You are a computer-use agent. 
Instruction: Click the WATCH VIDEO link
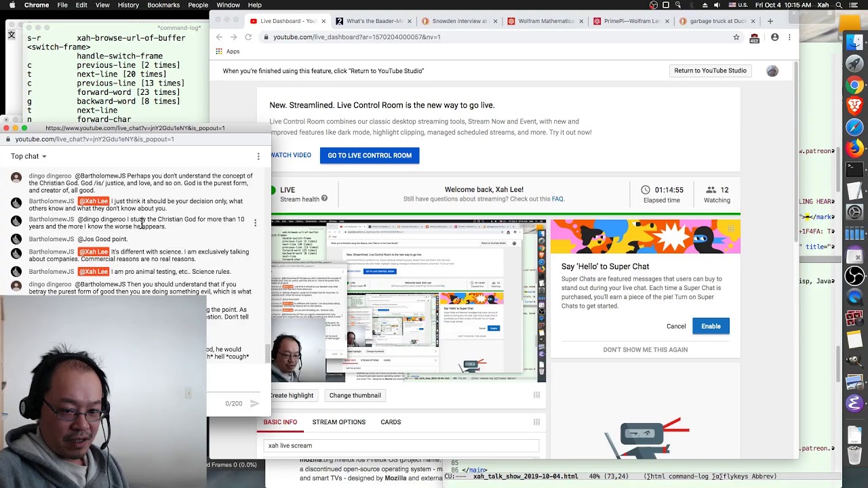pyautogui.click(x=290, y=155)
